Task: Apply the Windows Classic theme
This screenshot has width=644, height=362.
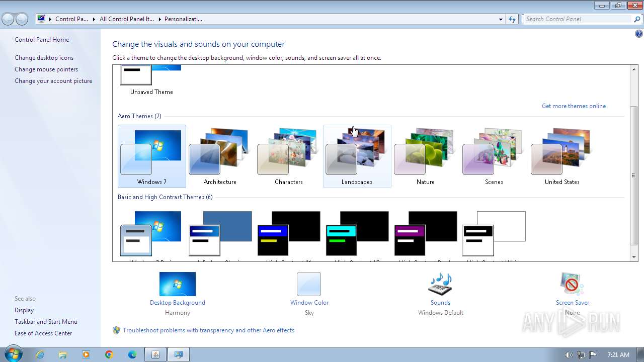Action: [x=220, y=235]
